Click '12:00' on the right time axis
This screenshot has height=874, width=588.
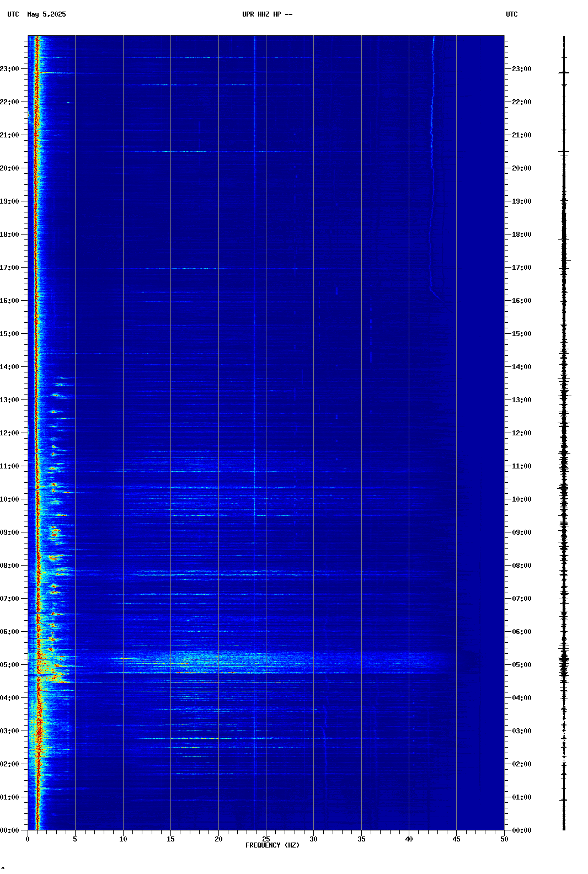522,433
